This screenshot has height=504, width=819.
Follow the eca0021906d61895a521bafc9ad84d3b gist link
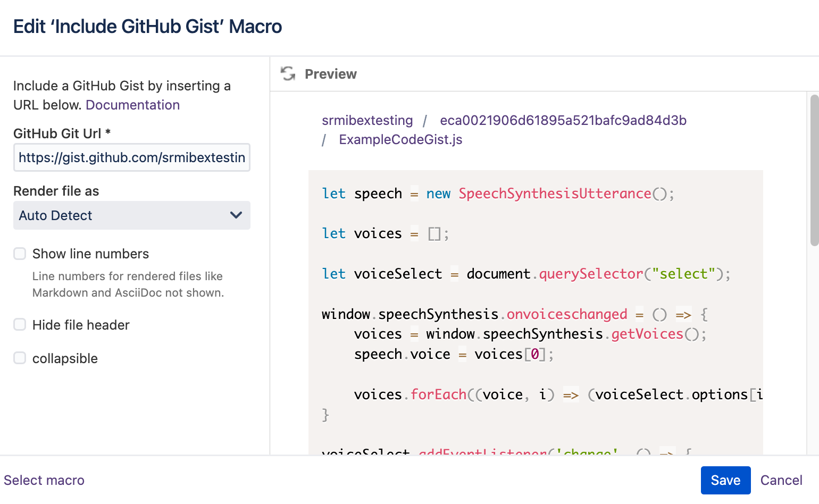[x=563, y=121]
